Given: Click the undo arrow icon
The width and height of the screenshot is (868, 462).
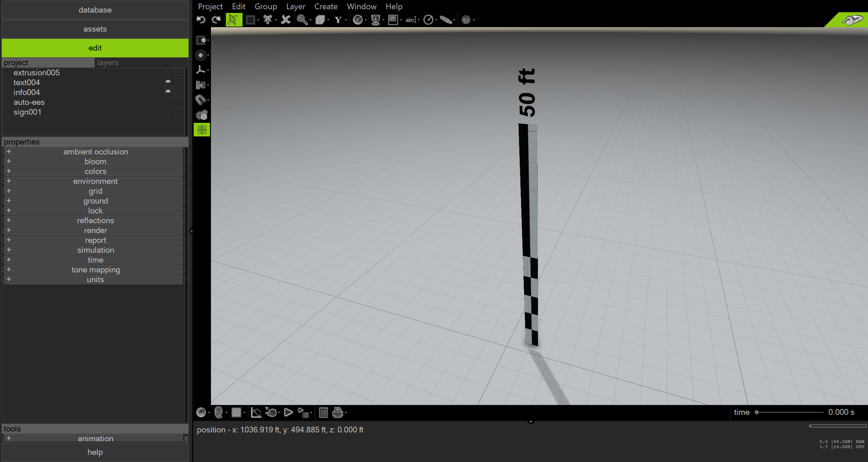Looking at the screenshot, I should click(x=201, y=20).
